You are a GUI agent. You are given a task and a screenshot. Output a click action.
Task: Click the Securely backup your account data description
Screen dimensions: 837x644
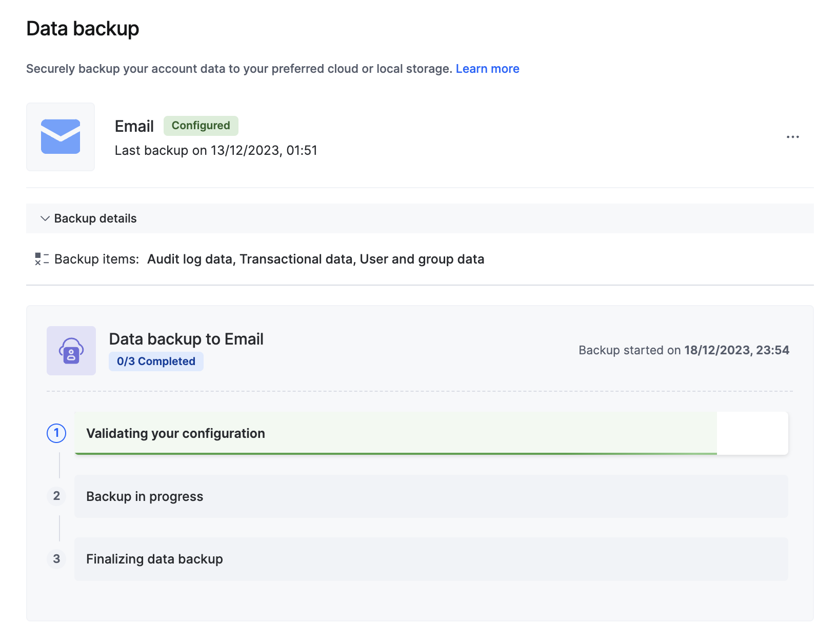coord(239,69)
